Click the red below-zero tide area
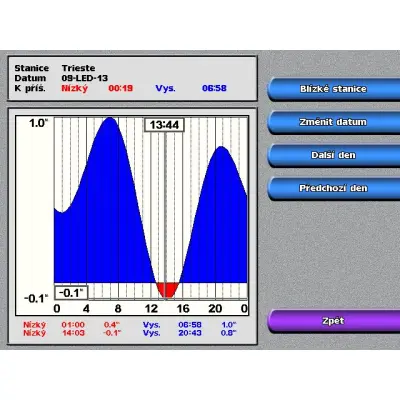Image resolution: width=400 pixels, height=400 pixels. 168,290
